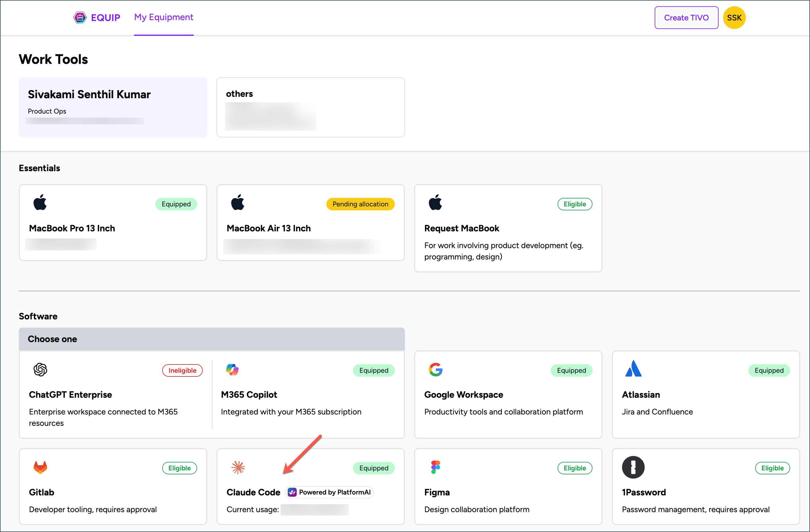810x532 pixels.
Task: Open the Gitlab title
Action: coord(41,492)
